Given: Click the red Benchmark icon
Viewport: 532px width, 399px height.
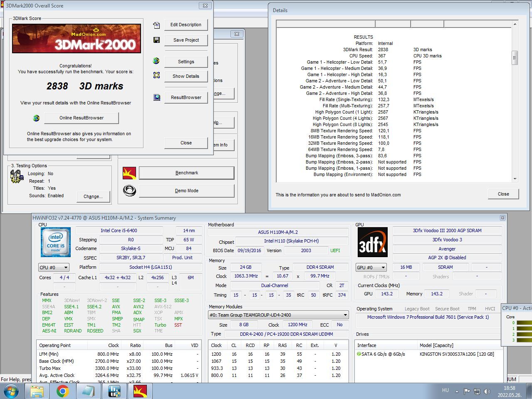Looking at the screenshot, I should click(129, 173).
